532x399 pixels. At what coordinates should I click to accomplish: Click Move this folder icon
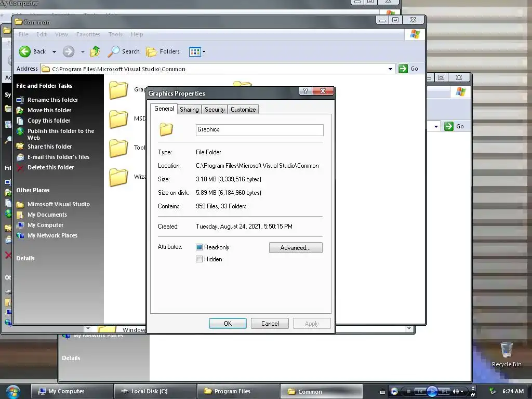click(20, 110)
